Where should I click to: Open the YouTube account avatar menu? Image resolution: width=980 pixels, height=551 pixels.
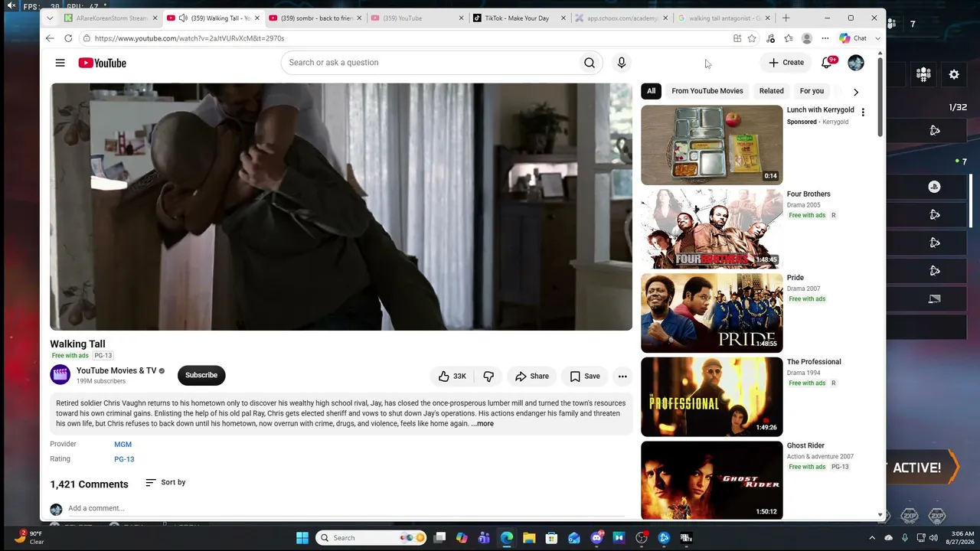click(856, 63)
